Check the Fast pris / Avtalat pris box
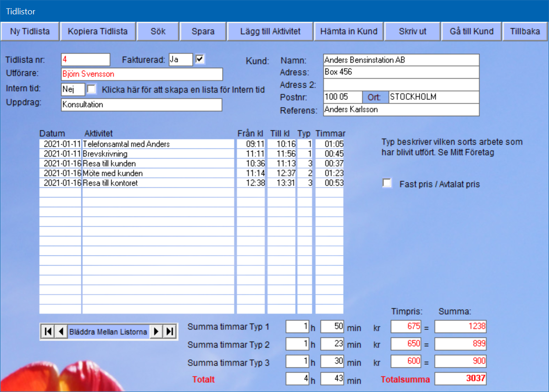The image size is (549, 392). [x=387, y=183]
